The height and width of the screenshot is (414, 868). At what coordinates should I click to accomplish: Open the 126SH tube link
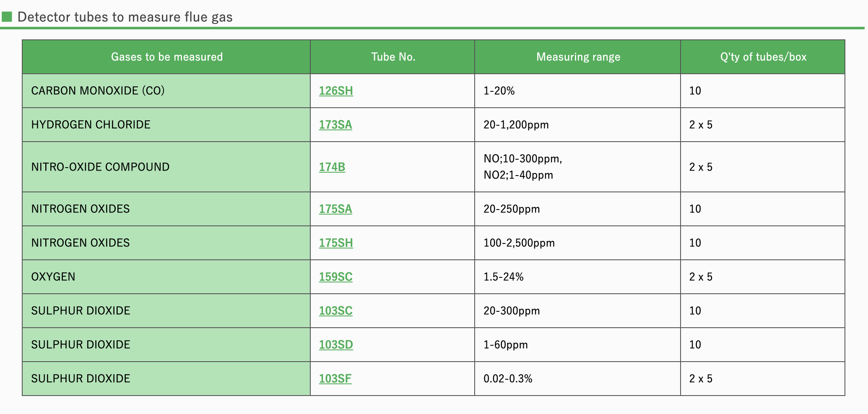coord(336,91)
